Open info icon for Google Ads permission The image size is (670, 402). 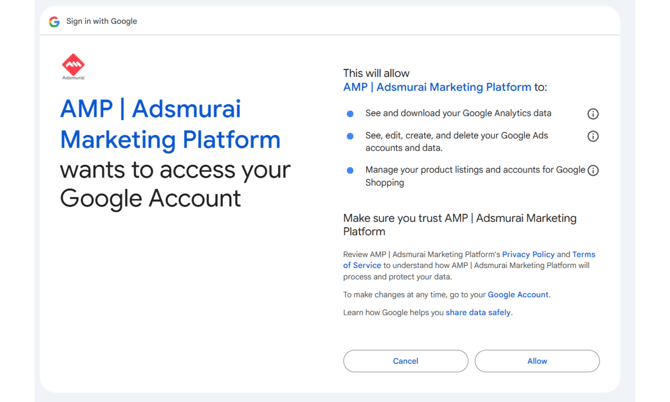(x=593, y=136)
